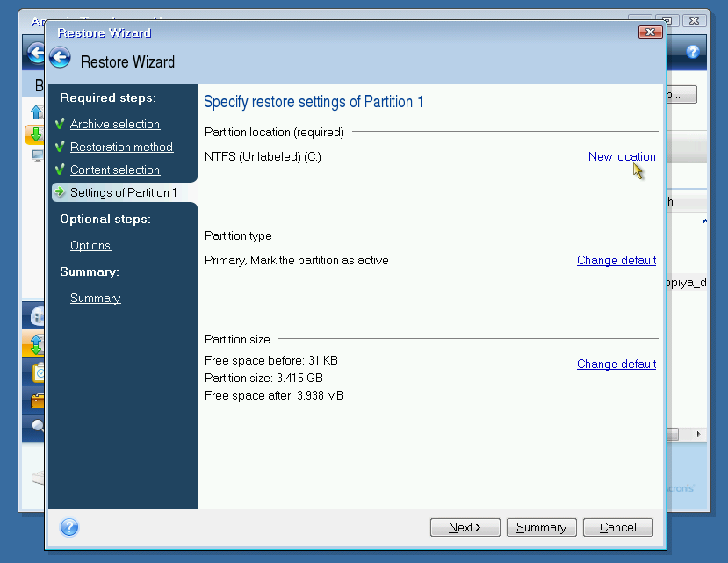This screenshot has width=728, height=563.
Task: Open help using Restore Wizard's bottom-left question mark
Action: coord(69,527)
